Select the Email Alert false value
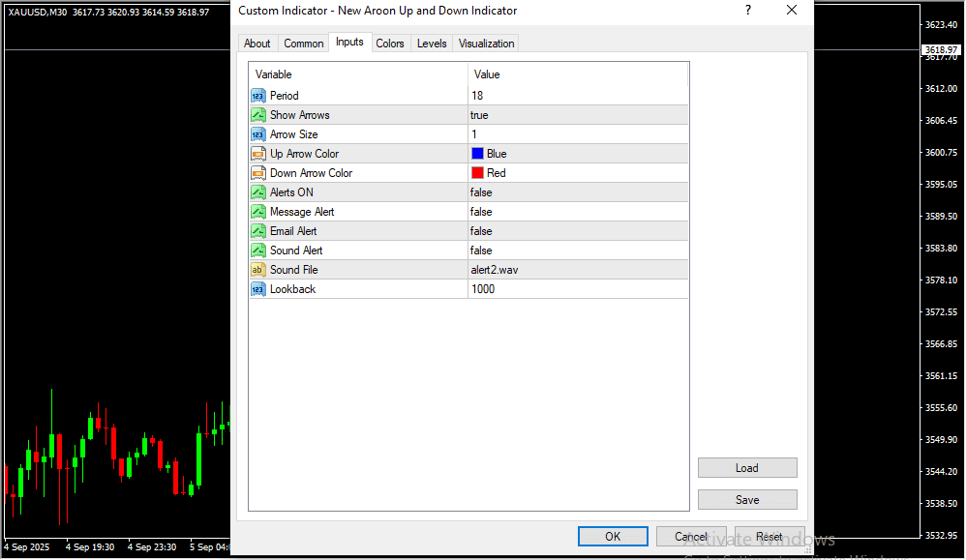966x560 pixels. tap(577, 231)
